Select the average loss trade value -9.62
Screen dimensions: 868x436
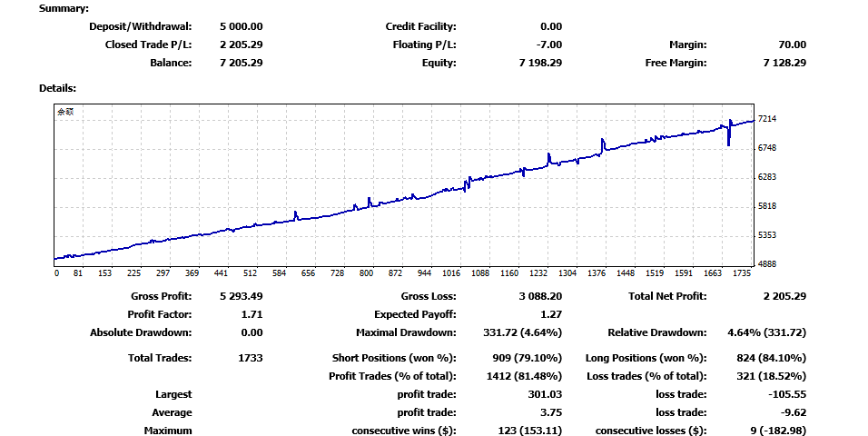(x=792, y=413)
